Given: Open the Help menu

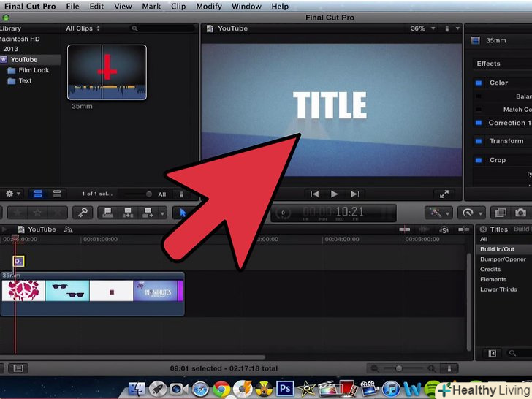Looking at the screenshot, I should coord(280,7).
